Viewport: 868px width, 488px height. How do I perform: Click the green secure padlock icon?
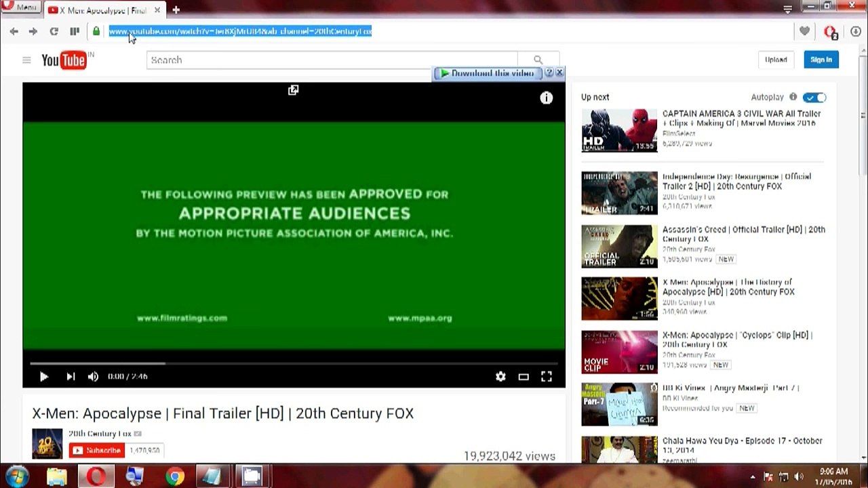[x=96, y=31]
